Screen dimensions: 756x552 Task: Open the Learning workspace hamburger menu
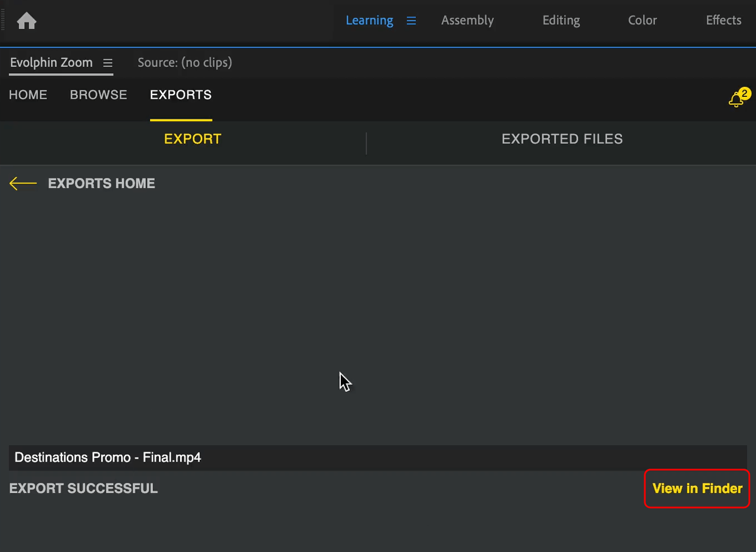tap(411, 21)
